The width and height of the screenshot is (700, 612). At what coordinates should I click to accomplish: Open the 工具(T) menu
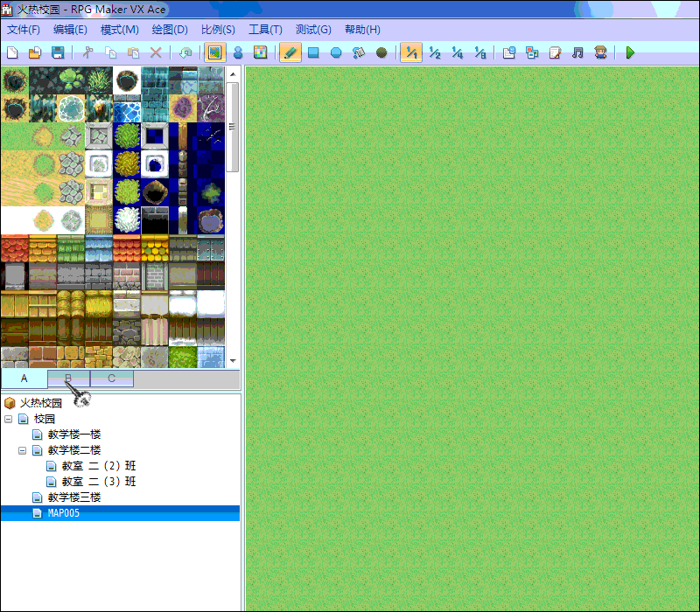[x=265, y=30]
